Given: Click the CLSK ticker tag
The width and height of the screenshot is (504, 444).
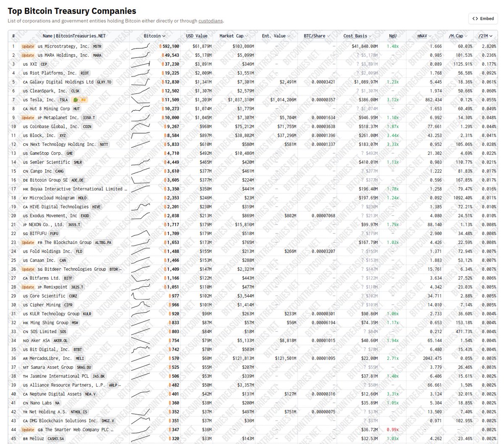Looking at the screenshot, I should tap(75, 91).
